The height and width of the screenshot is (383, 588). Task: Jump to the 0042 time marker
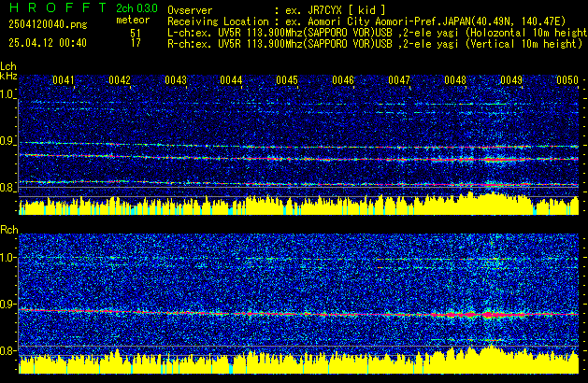tap(120, 80)
